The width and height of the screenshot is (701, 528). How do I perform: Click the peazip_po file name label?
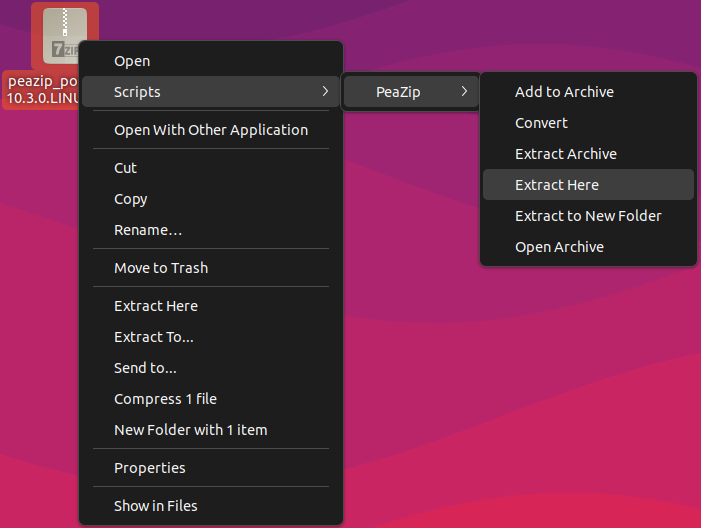(42, 89)
